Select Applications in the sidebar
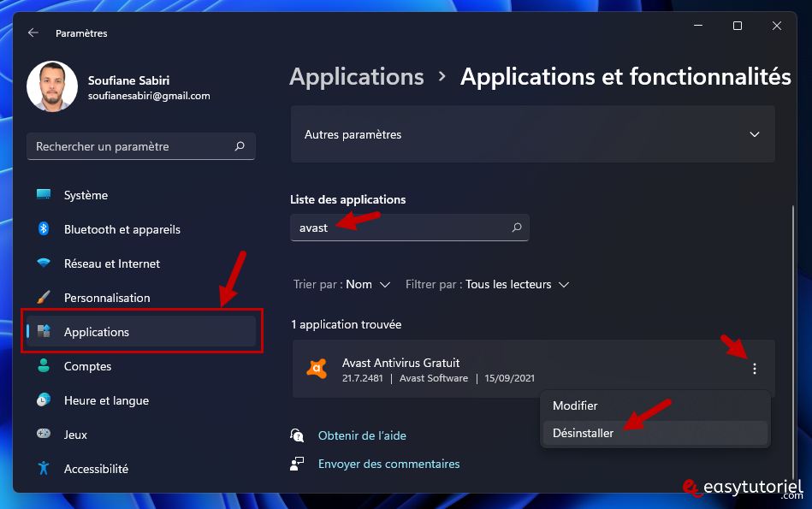 coord(141,331)
